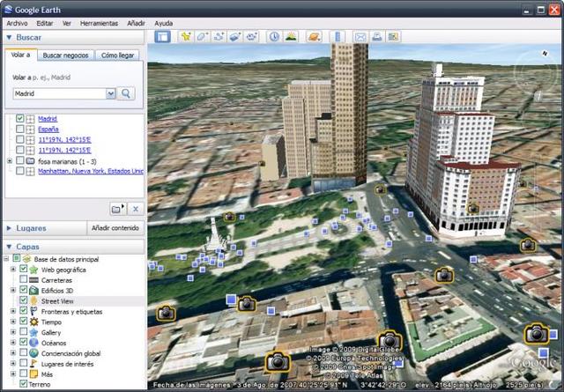Expand the Tiempo layer tree
The image size is (564, 392).
[x=13, y=322]
